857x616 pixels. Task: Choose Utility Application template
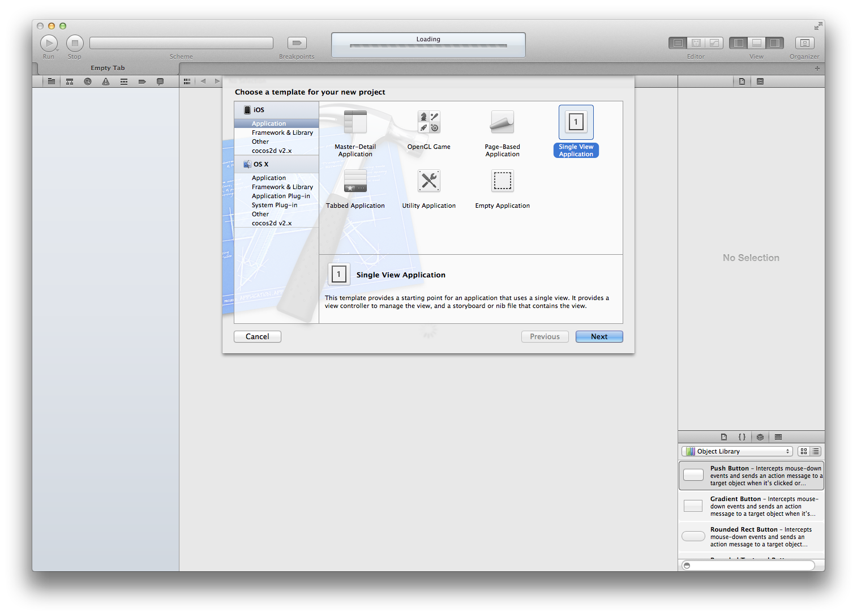coord(429,189)
